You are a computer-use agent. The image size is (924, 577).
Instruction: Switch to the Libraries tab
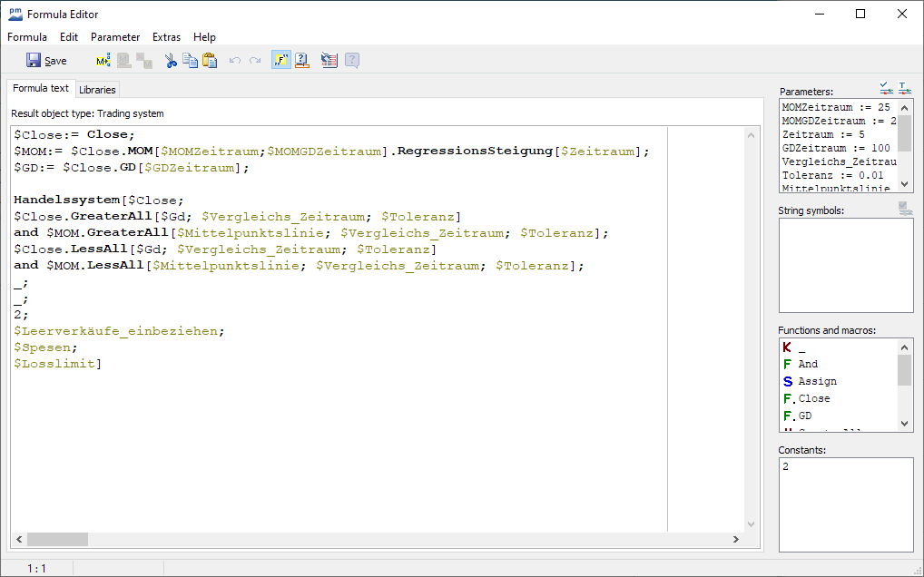pos(97,90)
